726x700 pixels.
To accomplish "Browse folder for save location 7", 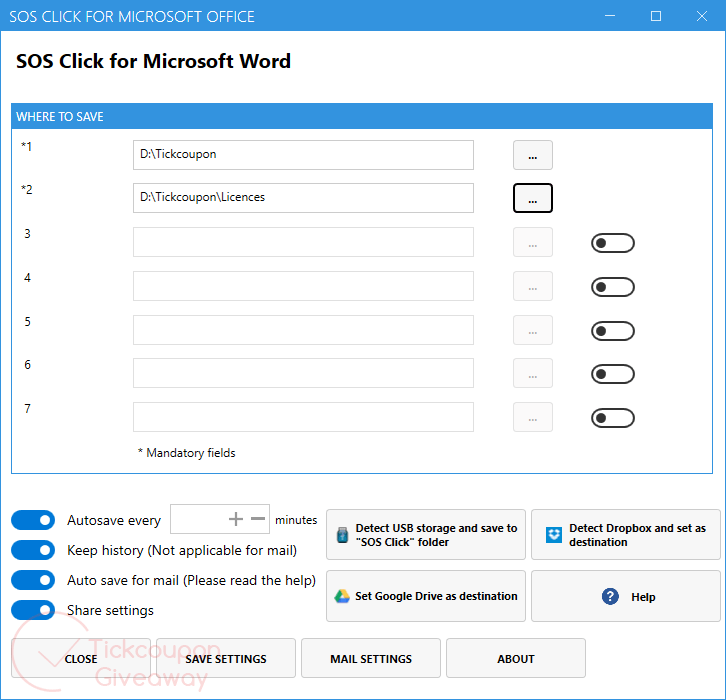I will [x=532, y=417].
